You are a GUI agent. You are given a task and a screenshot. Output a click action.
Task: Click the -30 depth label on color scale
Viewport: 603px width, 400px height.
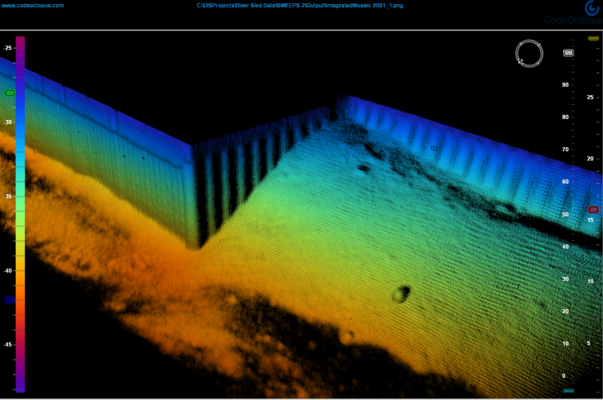[8, 122]
